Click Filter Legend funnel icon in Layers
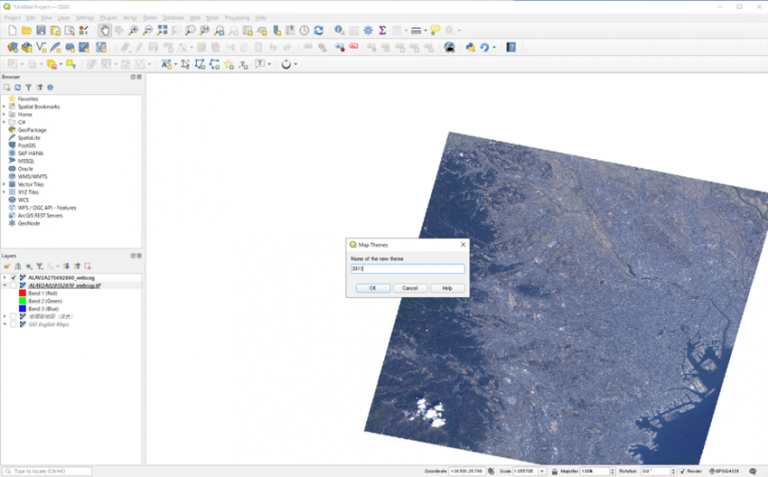 [x=40, y=266]
